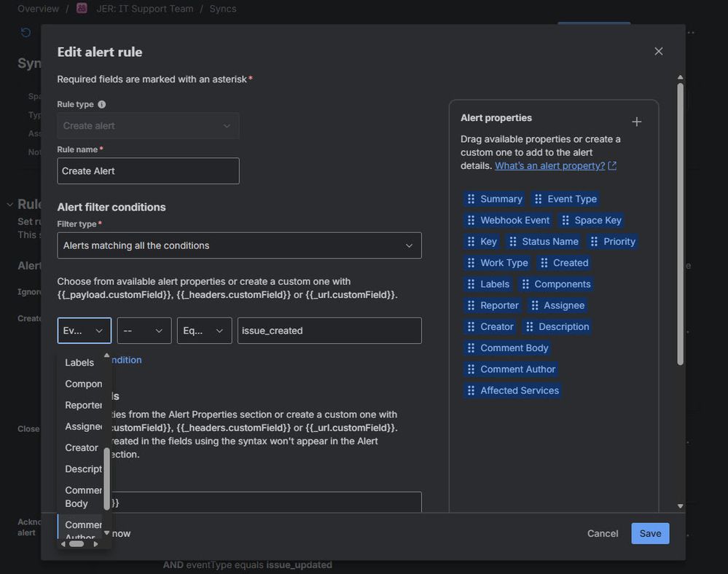
Task: Click the drag handle of Status Name property
Action: pyautogui.click(x=512, y=242)
